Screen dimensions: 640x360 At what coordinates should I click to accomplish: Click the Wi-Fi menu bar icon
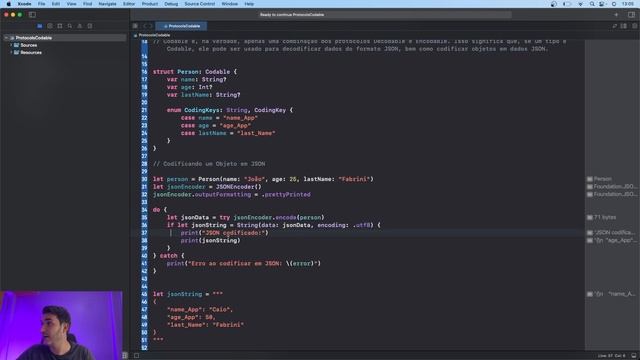(580, 4)
